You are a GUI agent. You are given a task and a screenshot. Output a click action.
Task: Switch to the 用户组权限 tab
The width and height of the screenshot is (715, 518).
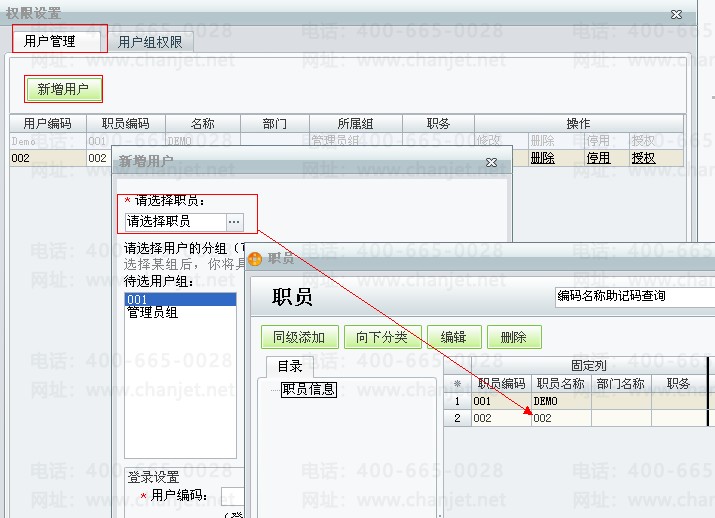[x=150, y=42]
